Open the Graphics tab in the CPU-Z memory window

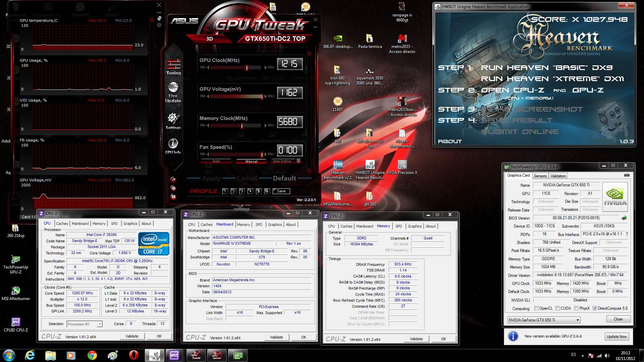coord(415,226)
